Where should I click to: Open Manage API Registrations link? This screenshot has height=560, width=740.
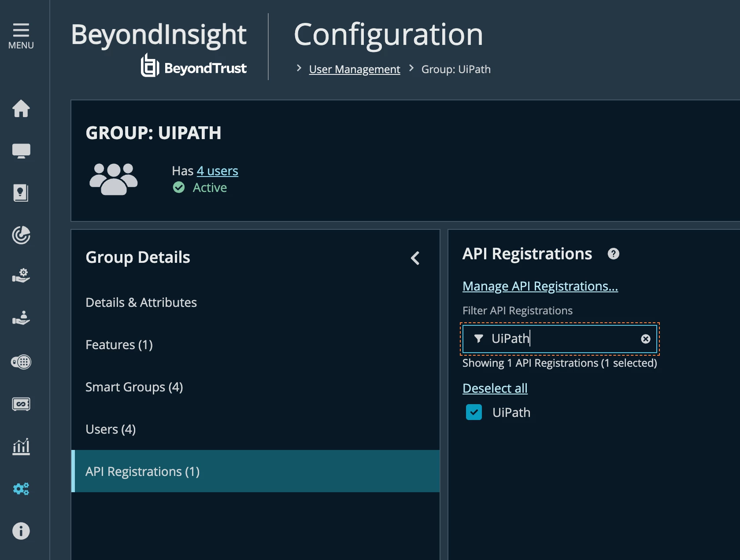tap(540, 286)
